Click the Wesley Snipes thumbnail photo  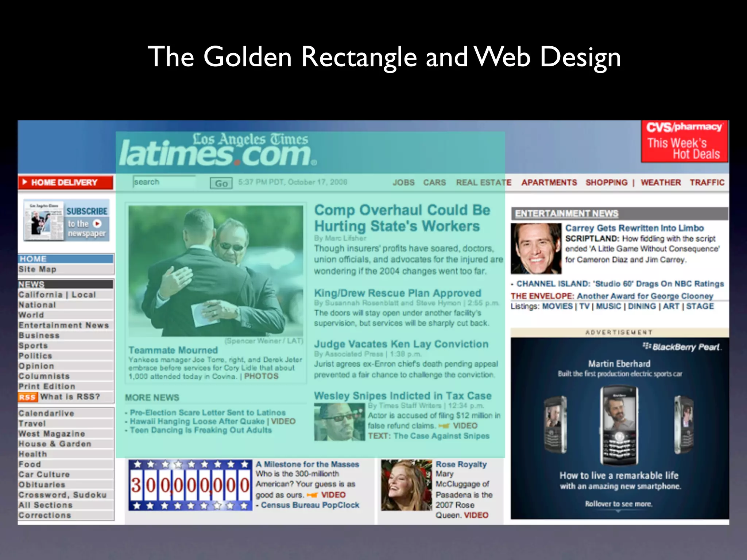[340, 422]
